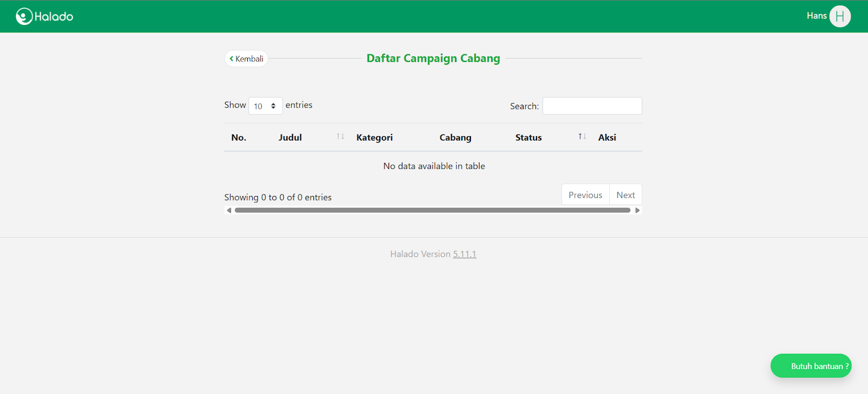The image size is (868, 394).
Task: Focus the Search input field
Action: [592, 106]
